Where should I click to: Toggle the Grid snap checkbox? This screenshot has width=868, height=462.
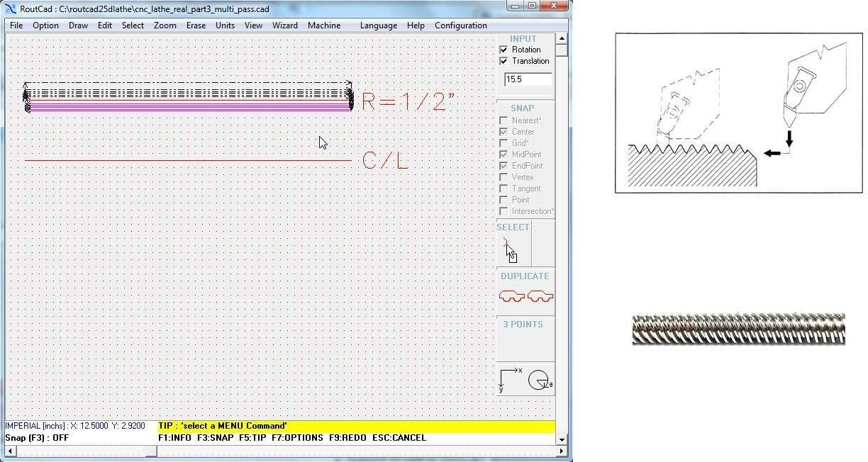point(503,143)
